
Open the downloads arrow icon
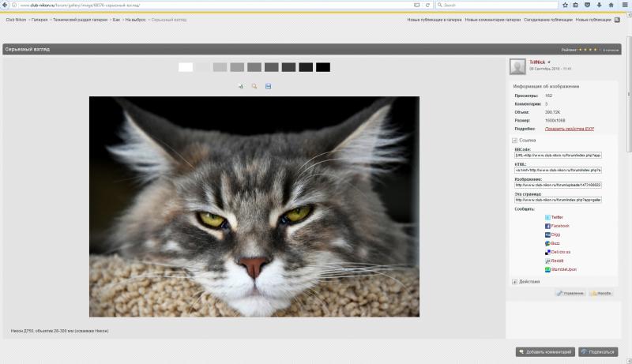pyautogui.click(x=600, y=6)
